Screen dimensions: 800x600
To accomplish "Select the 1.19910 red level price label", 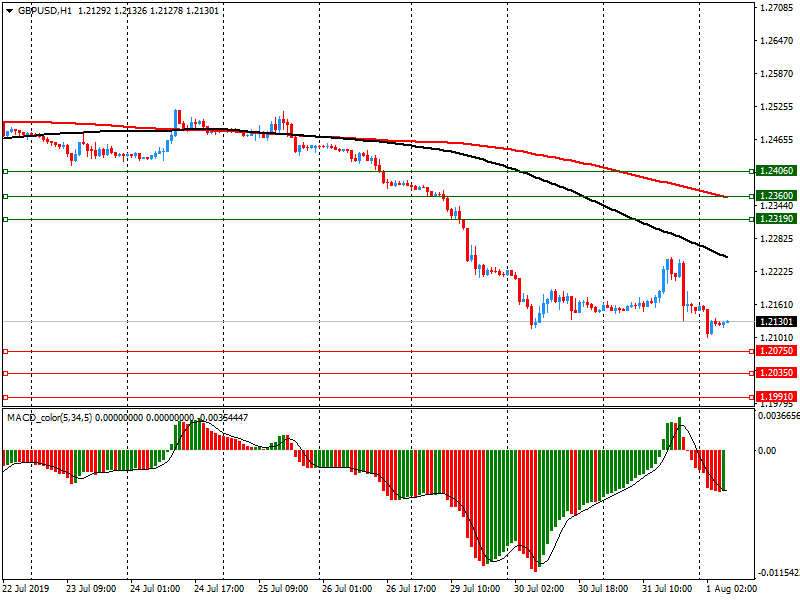I will (x=776, y=397).
